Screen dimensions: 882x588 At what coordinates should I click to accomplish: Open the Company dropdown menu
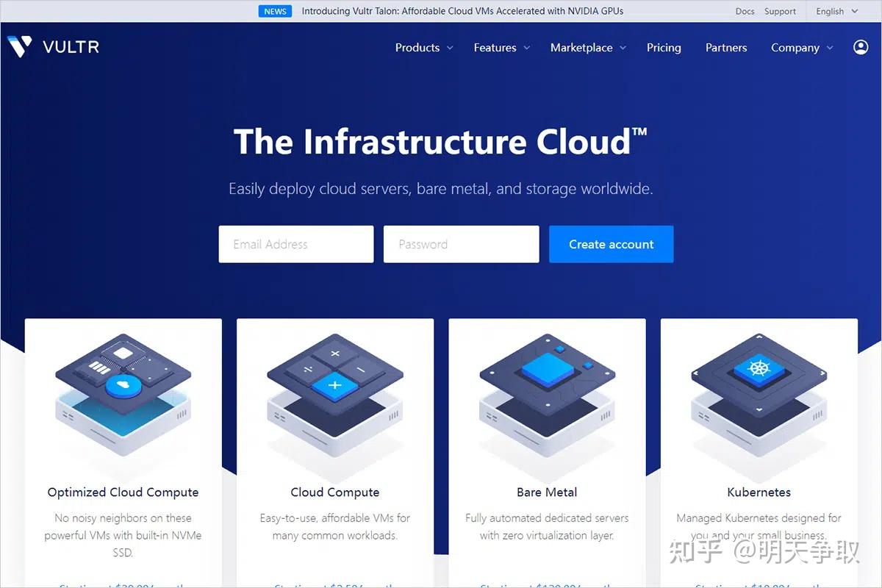click(802, 48)
